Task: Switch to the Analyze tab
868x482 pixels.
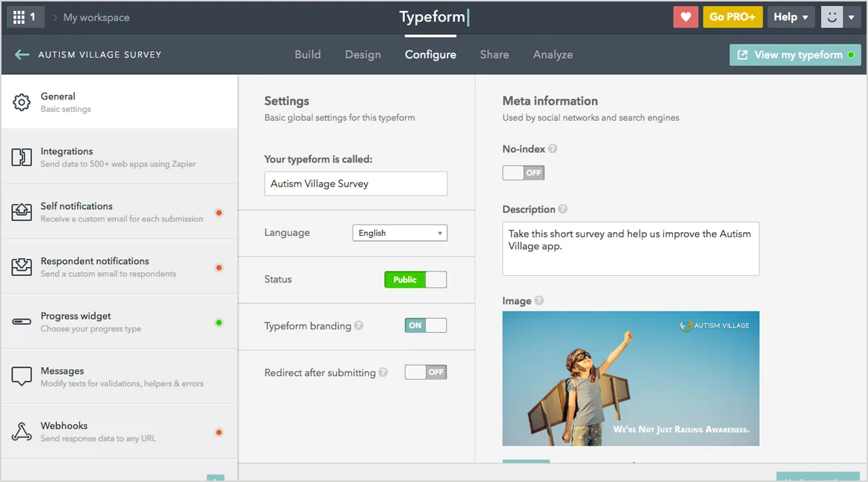Action: pos(553,54)
